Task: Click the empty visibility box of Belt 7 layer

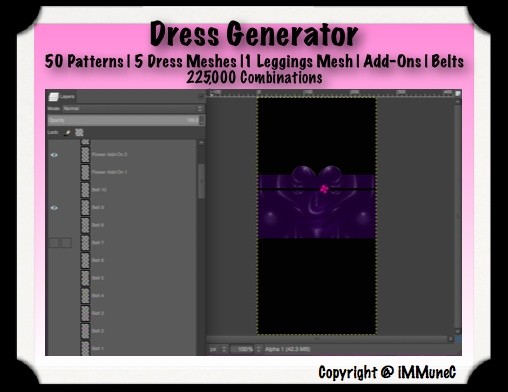Action: (x=54, y=243)
